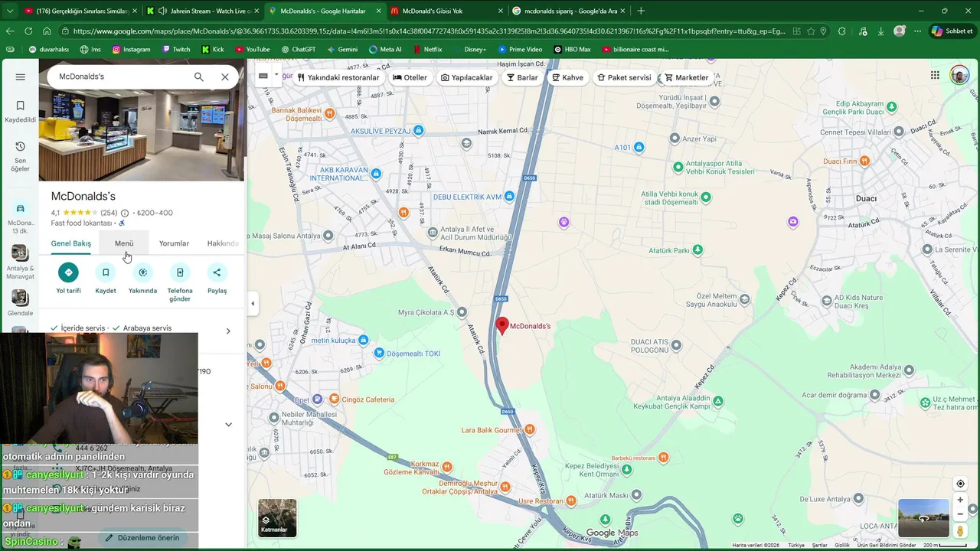The height and width of the screenshot is (551, 980).
Task: Open the Netflix bookmark
Action: [x=428, y=49]
